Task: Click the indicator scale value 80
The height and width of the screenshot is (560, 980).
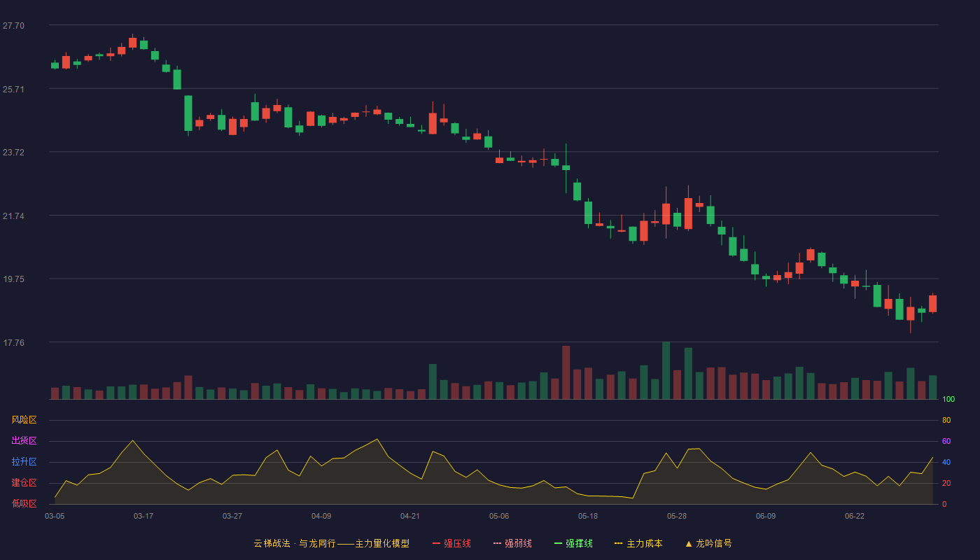Action: click(946, 420)
